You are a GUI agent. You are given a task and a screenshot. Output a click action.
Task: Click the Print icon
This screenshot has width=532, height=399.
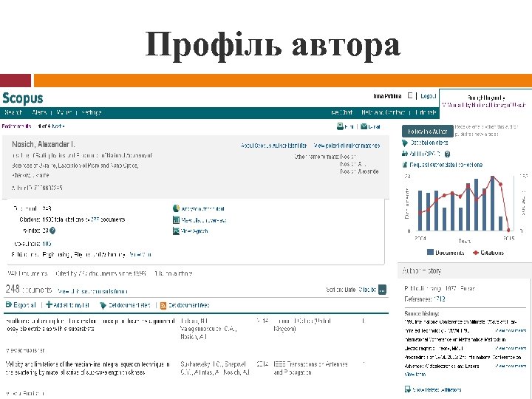point(340,126)
